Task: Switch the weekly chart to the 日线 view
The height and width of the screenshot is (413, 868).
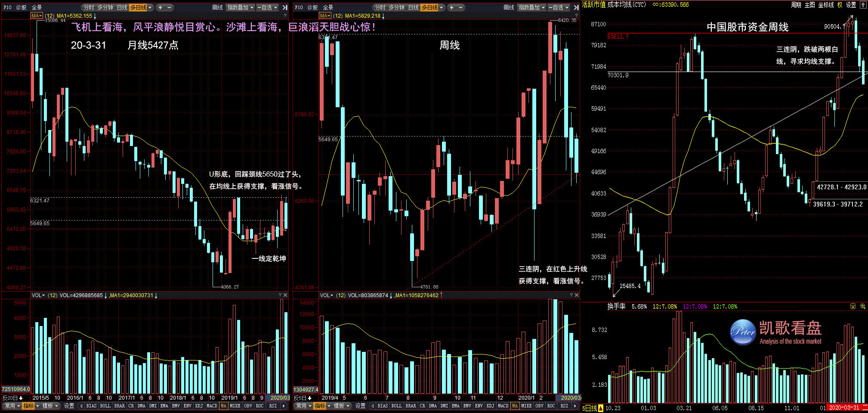Action: (x=414, y=7)
